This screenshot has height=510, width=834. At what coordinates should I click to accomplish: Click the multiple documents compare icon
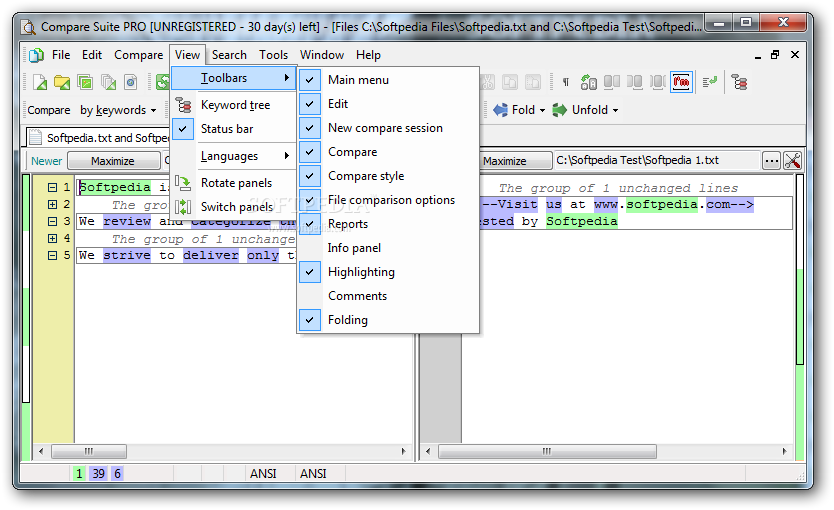pos(108,82)
